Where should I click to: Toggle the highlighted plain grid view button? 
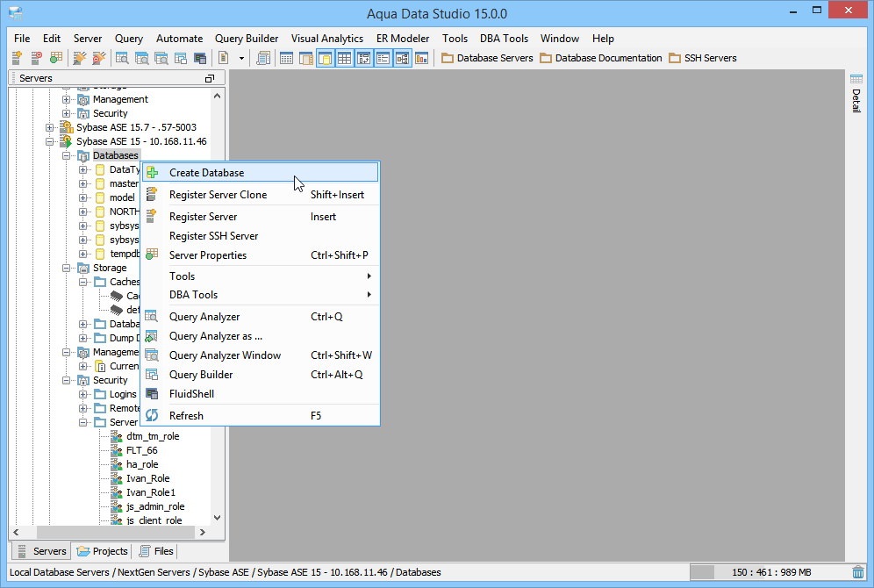click(345, 58)
